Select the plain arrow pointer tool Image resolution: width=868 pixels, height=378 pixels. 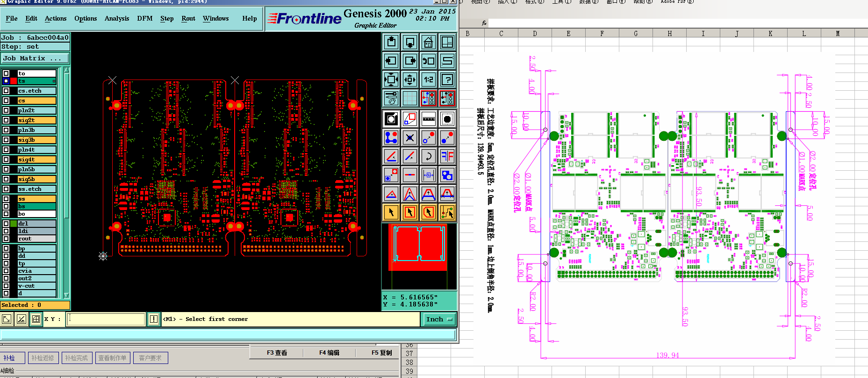tap(391, 212)
